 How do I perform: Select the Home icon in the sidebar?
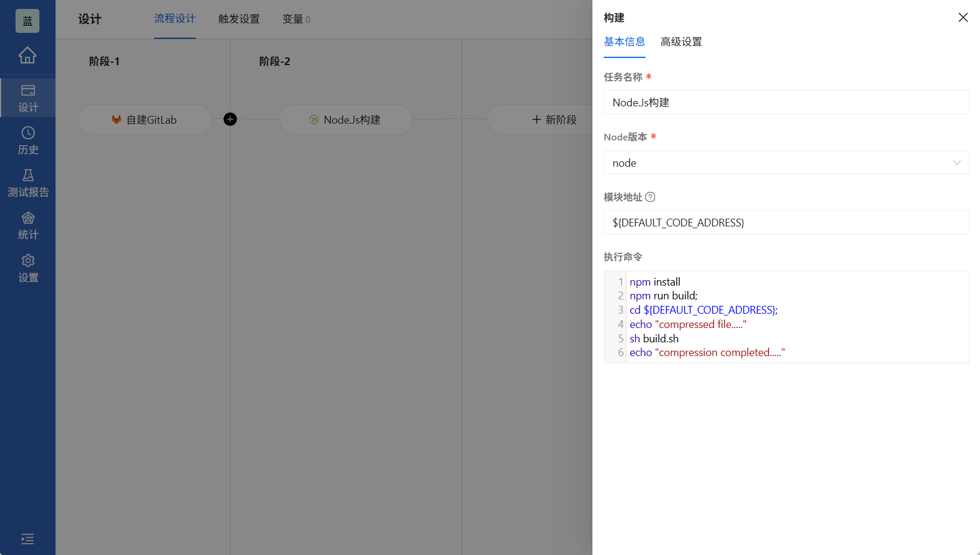pyautogui.click(x=27, y=54)
